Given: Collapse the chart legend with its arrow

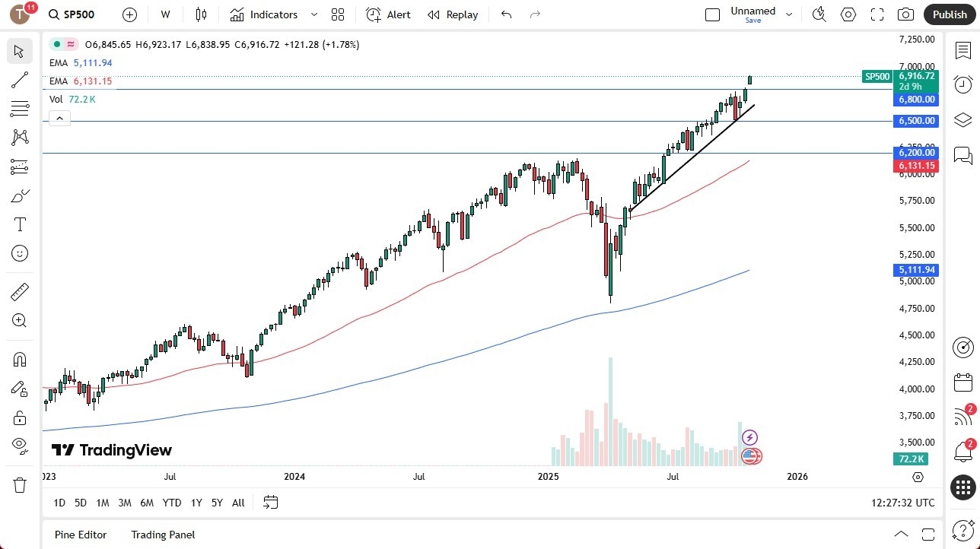Looking at the screenshot, I should pyautogui.click(x=59, y=118).
